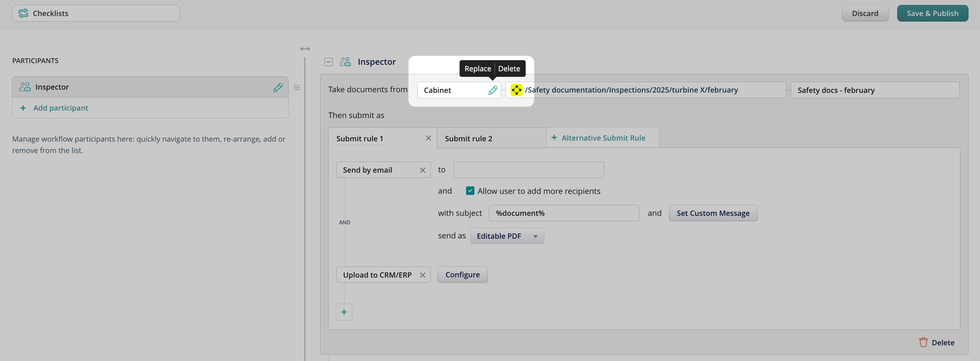The height and width of the screenshot is (361, 980).
Task: Close the Submit rule 1 tab
Action: [x=428, y=138]
